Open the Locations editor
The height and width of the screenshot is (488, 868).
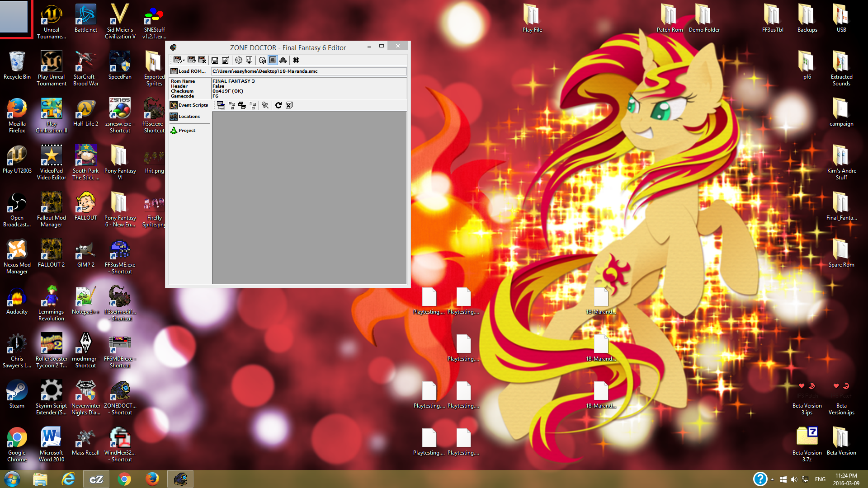(185, 117)
